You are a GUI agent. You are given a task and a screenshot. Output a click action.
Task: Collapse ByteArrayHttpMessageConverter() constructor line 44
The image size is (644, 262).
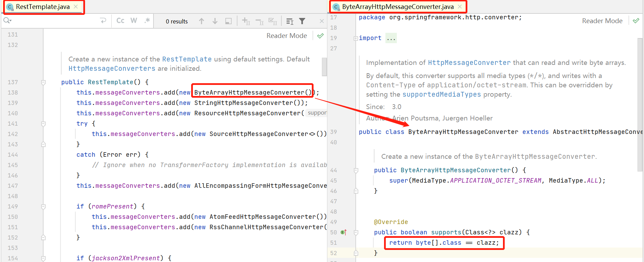pyautogui.click(x=356, y=170)
